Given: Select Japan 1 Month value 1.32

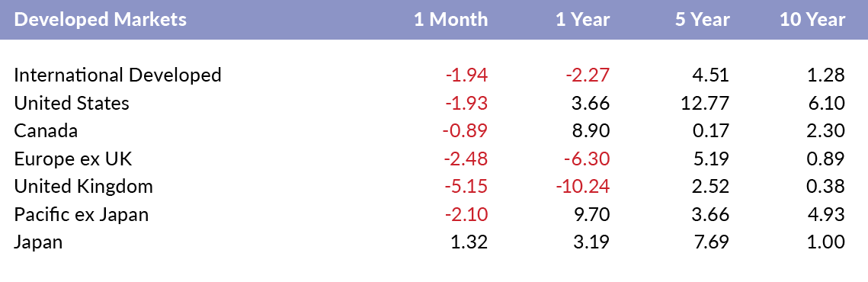Looking at the screenshot, I should pyautogui.click(x=469, y=242).
